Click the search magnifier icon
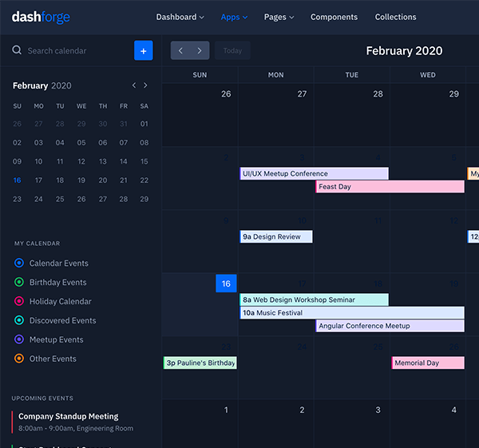Image resolution: width=479 pixels, height=448 pixels. [x=17, y=50]
